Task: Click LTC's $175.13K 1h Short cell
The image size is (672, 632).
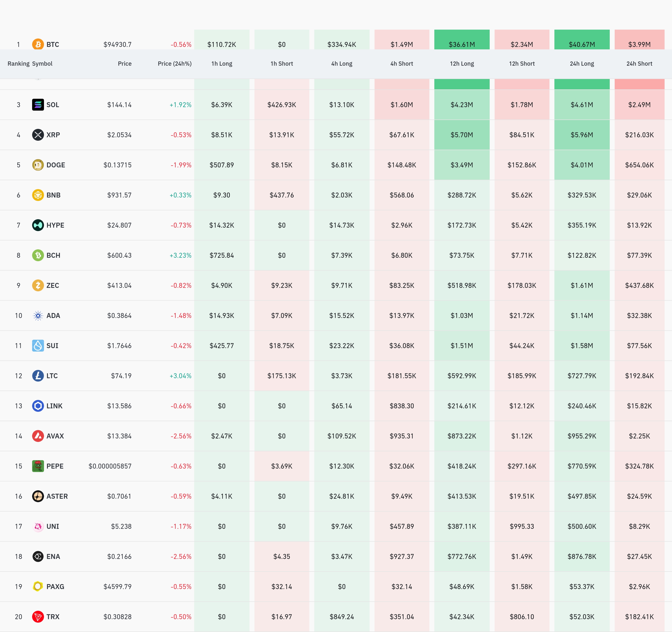Action: (x=282, y=375)
